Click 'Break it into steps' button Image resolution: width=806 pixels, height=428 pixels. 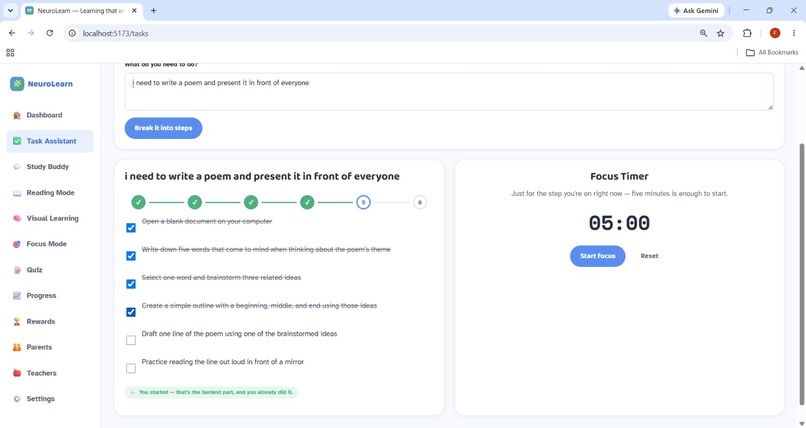click(x=163, y=128)
